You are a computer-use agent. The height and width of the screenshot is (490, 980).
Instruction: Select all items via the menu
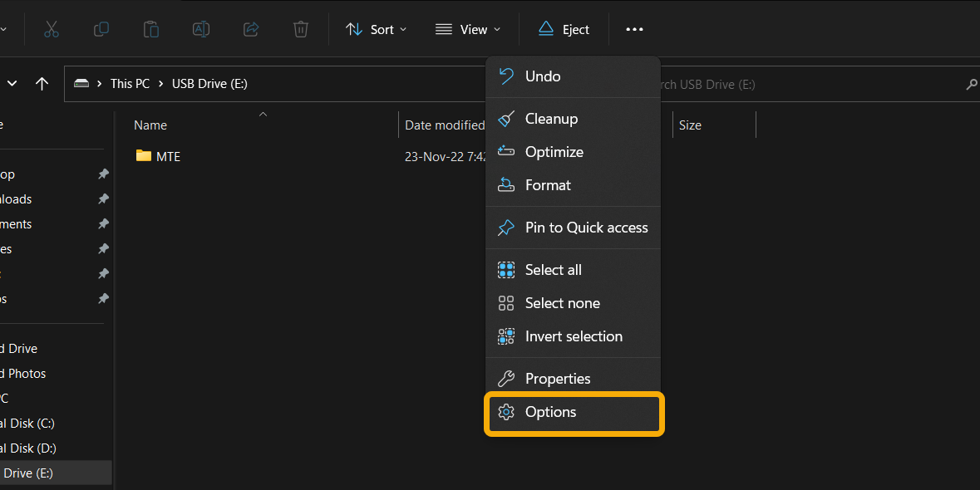coord(553,269)
